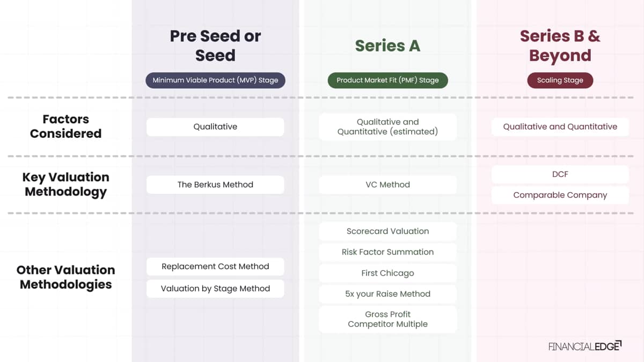The height and width of the screenshot is (362, 644).
Task: Click the Qualitative box under Pre Seed
Action: (215, 127)
